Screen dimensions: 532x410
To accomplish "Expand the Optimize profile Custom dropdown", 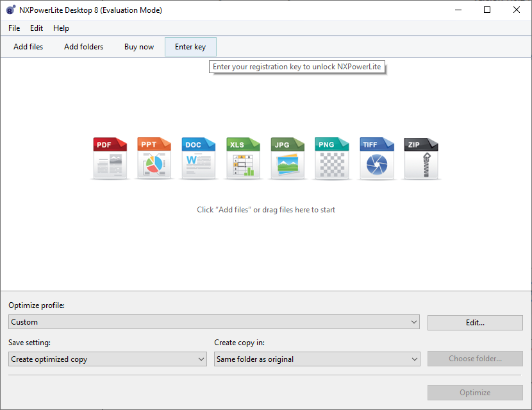I will pyautogui.click(x=213, y=322).
